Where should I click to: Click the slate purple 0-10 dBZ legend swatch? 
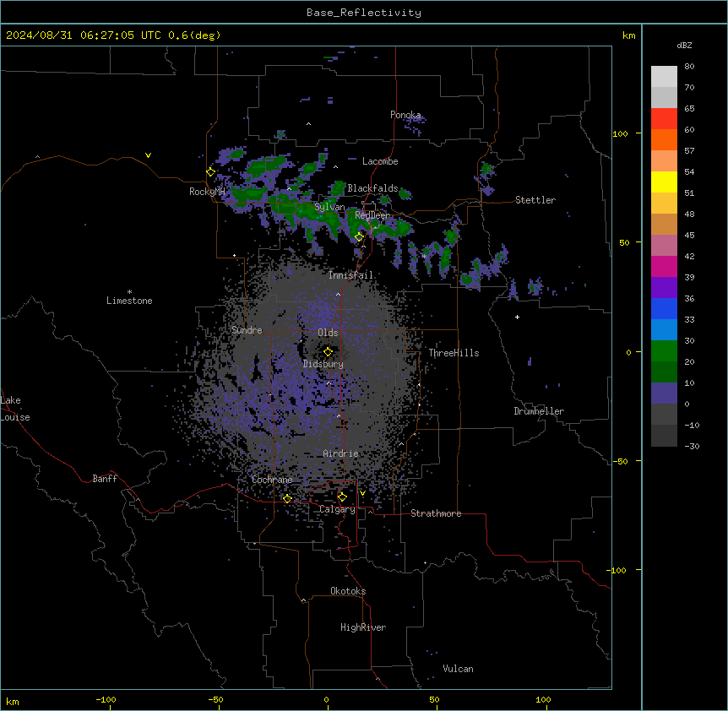tap(664, 393)
